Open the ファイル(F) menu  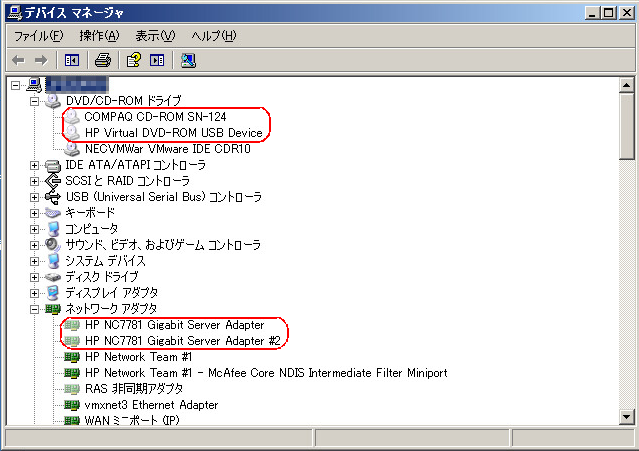click(39, 36)
